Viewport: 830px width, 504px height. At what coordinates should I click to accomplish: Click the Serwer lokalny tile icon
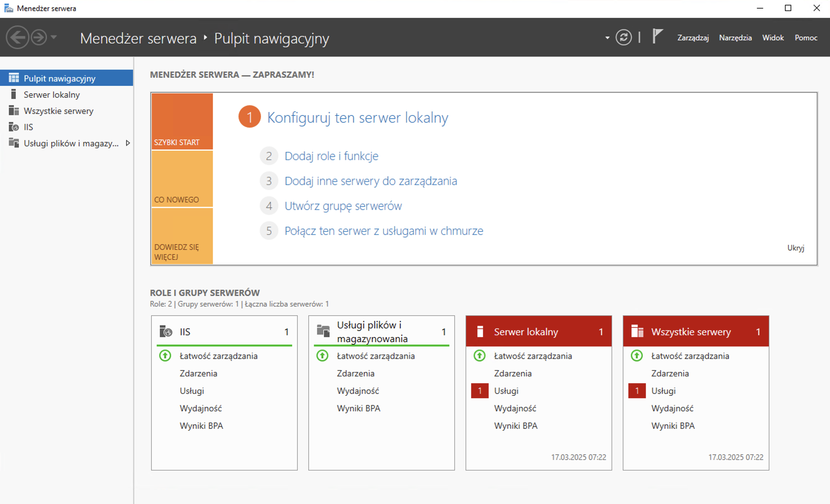pos(480,332)
